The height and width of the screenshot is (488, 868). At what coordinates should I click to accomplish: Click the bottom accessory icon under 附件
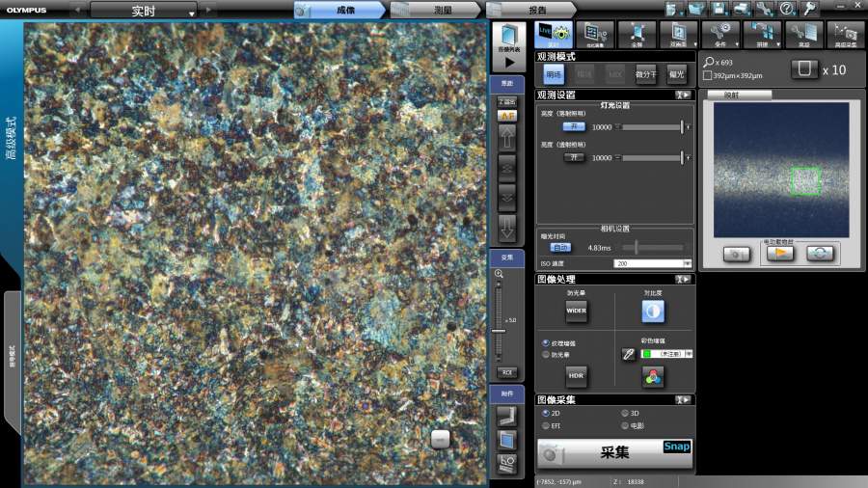pyautogui.click(x=507, y=463)
